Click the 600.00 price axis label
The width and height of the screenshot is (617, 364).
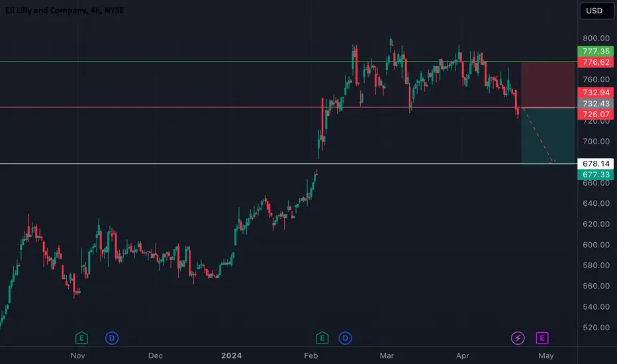point(596,245)
